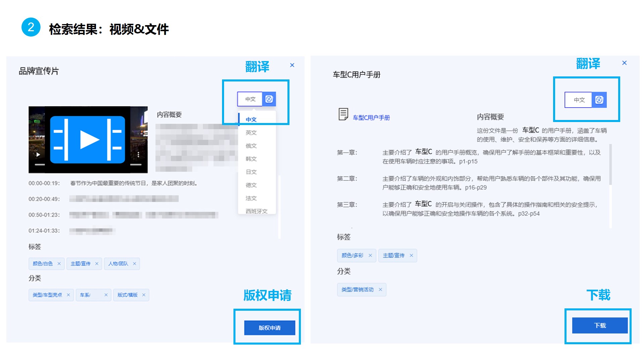Screen dimensions: 644x362
Task: Remove the 颜色/白色 tag
Action: click(x=59, y=264)
